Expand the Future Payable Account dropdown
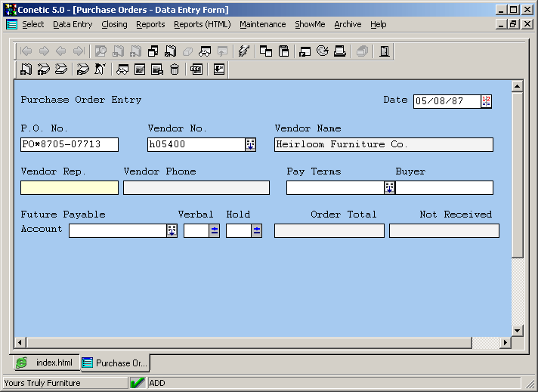Screen dimensions: 538x392 point(172,231)
